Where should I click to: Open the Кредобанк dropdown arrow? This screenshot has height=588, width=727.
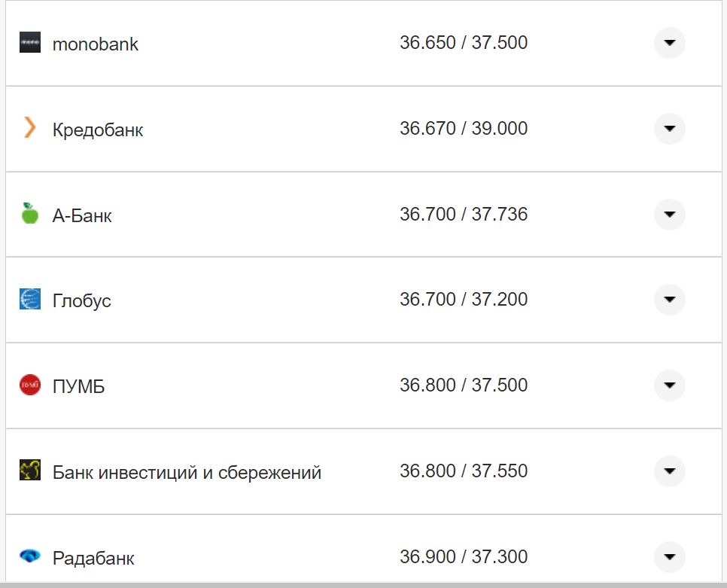pos(669,128)
